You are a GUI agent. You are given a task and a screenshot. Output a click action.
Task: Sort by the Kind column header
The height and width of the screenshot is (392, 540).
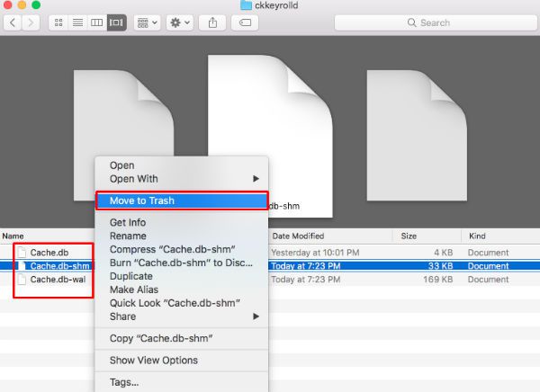[477, 236]
